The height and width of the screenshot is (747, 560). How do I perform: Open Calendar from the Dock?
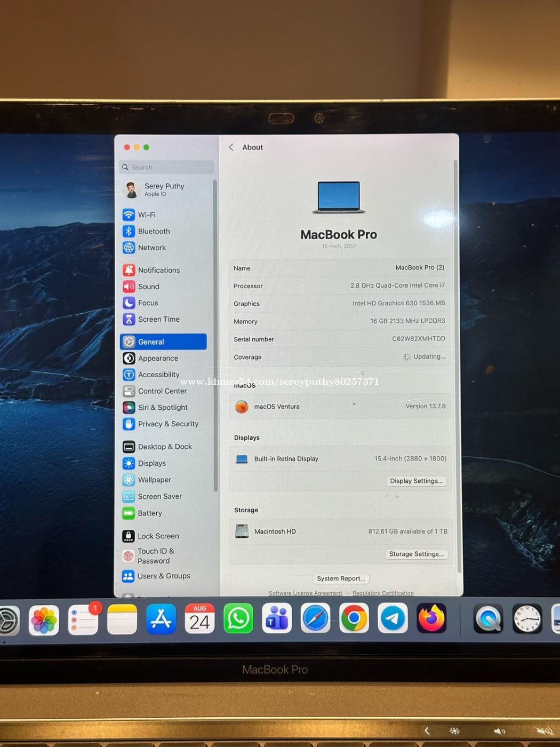(x=199, y=619)
